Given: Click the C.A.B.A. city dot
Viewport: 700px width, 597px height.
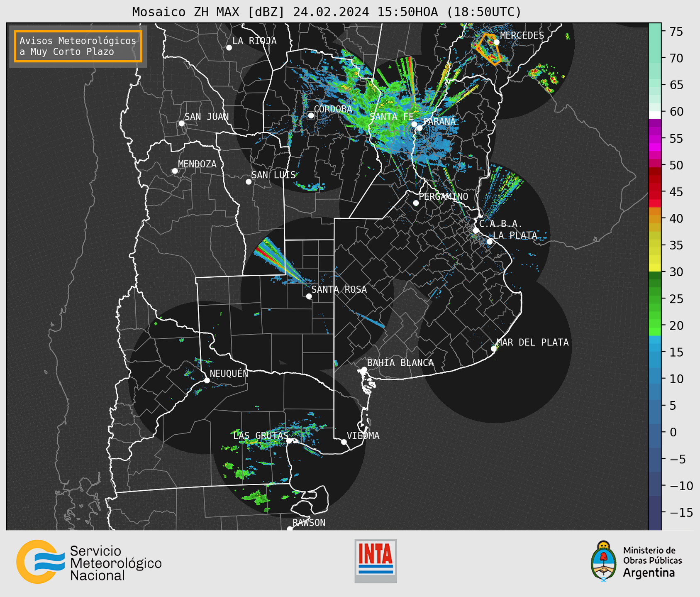Looking at the screenshot, I should click(x=476, y=230).
